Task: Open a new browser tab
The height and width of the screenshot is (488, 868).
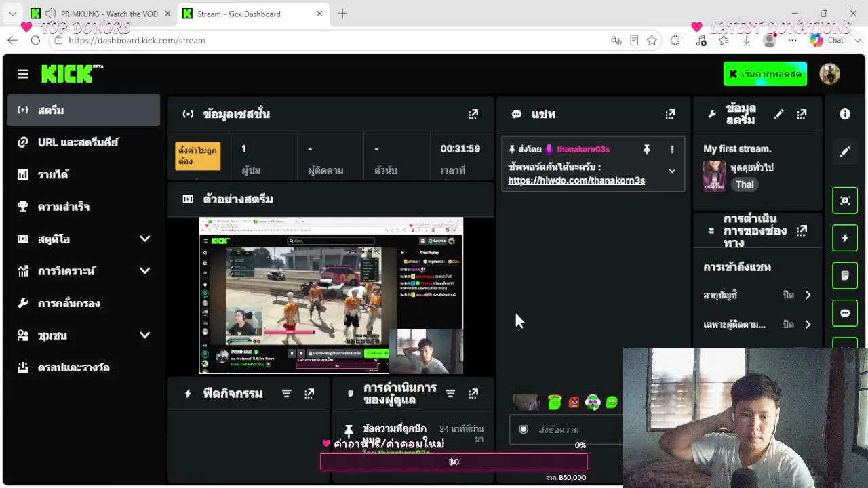Action: click(x=342, y=14)
